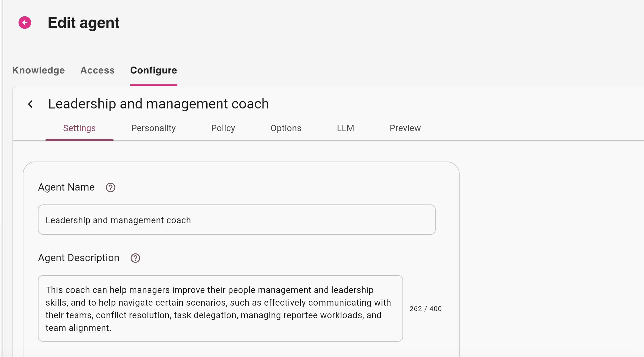
Task: Click the Agent Description label
Action: coord(79,258)
